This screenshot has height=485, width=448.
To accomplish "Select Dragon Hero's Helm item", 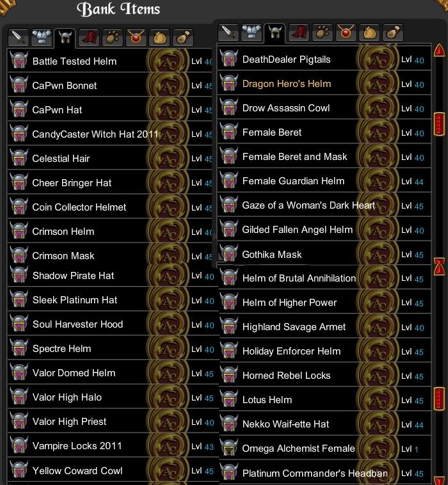I will (x=324, y=84).
